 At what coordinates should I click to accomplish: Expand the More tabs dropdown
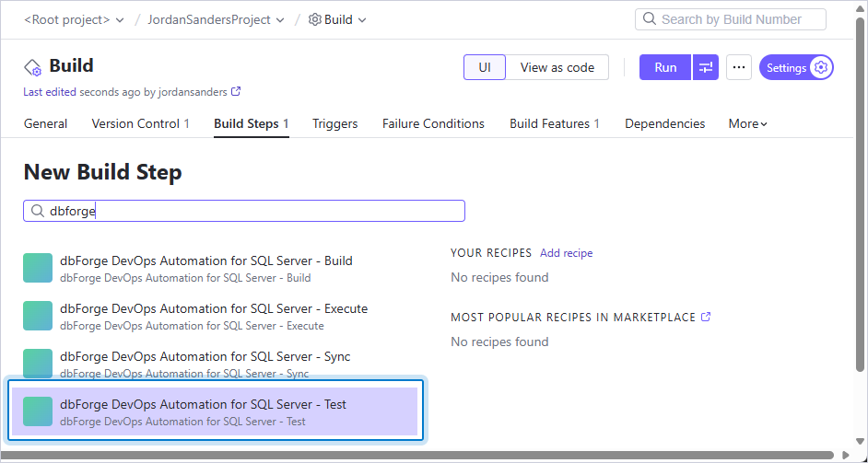tap(748, 124)
